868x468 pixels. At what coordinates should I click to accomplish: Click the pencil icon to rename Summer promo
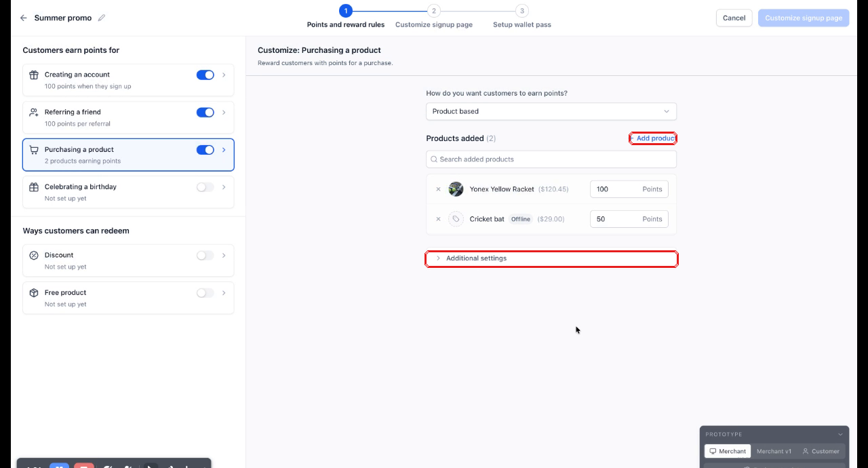(x=102, y=18)
